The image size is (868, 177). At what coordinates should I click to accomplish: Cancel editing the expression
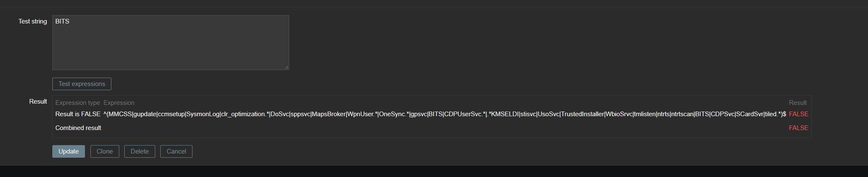tap(176, 151)
